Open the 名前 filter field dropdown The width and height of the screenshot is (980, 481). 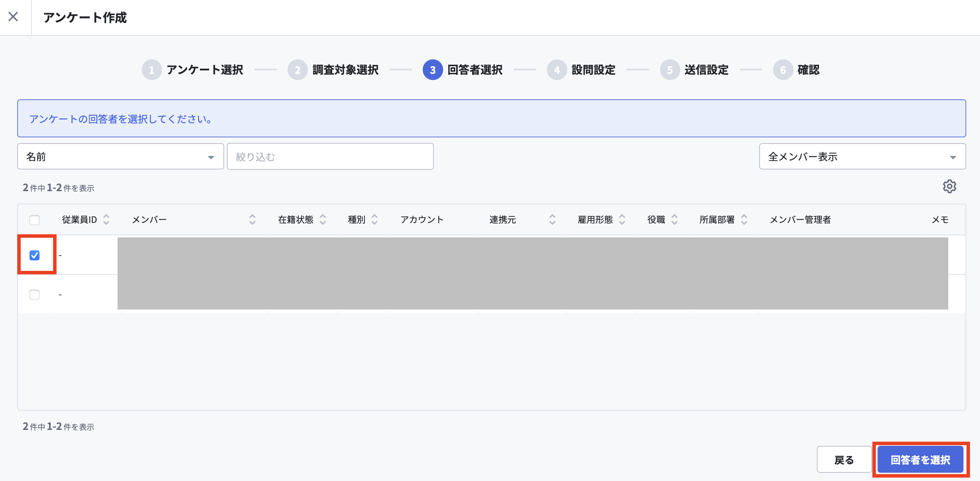tap(121, 156)
